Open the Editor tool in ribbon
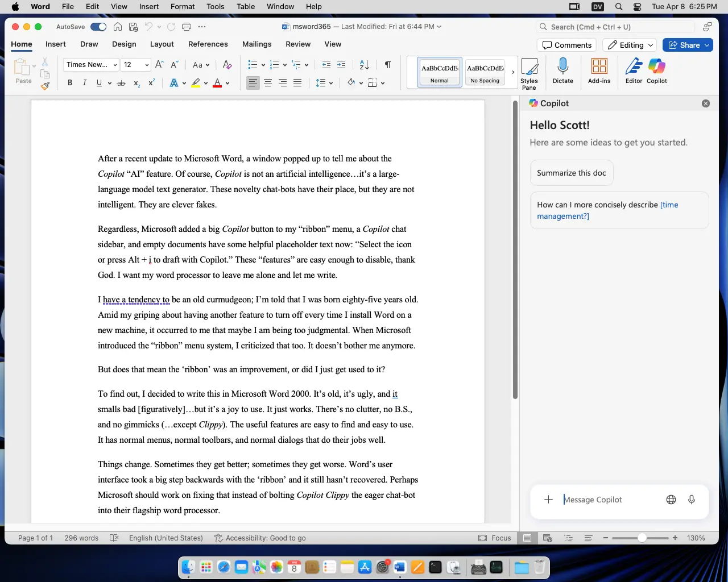Image resolution: width=728 pixels, height=582 pixels. click(634, 67)
